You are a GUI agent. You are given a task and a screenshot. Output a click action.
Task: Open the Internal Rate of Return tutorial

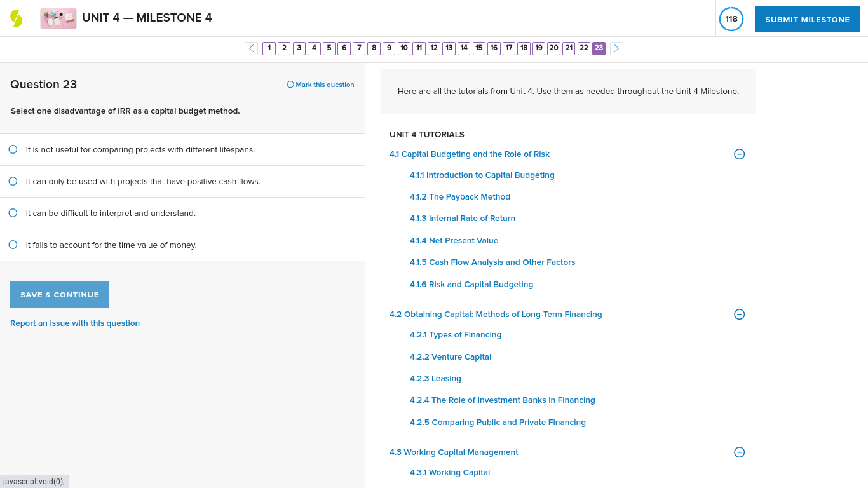tap(462, 218)
